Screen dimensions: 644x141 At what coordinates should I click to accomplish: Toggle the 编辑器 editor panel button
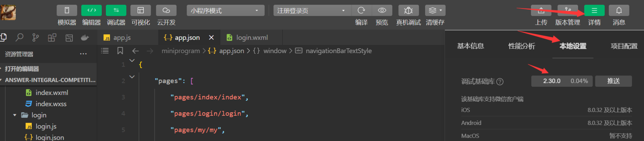pyautogui.click(x=91, y=10)
